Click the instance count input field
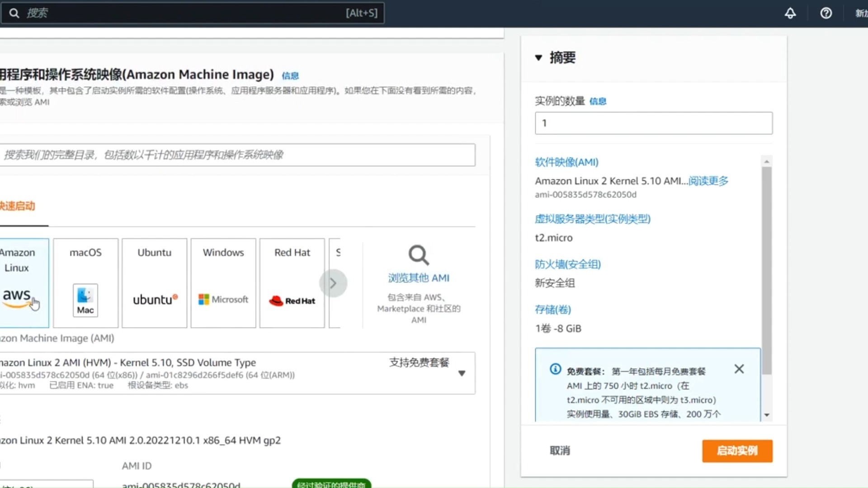The height and width of the screenshot is (488, 868). click(653, 123)
